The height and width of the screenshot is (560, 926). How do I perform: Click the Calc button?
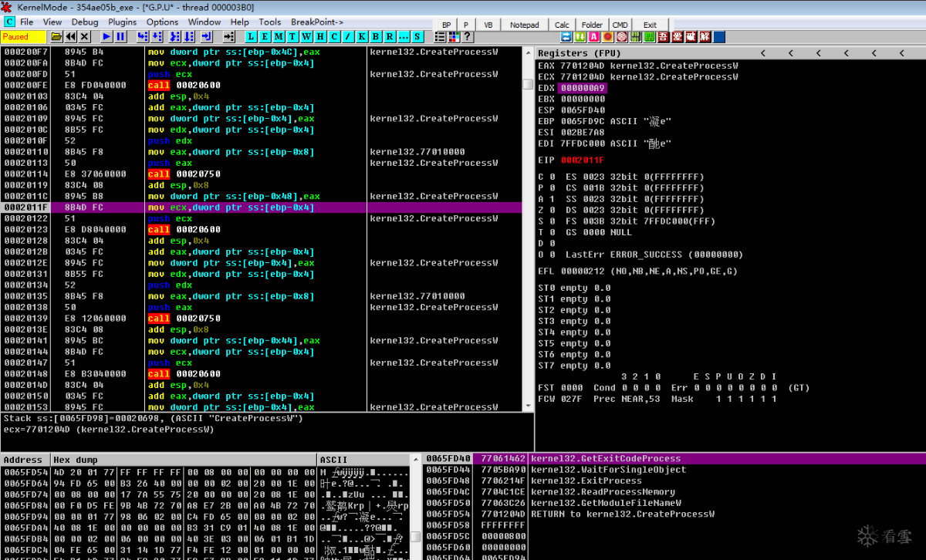(562, 25)
